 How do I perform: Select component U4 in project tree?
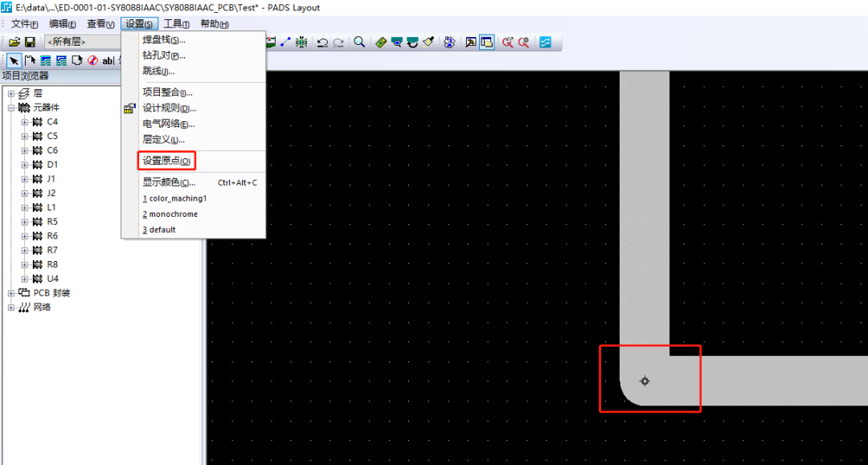(x=52, y=279)
